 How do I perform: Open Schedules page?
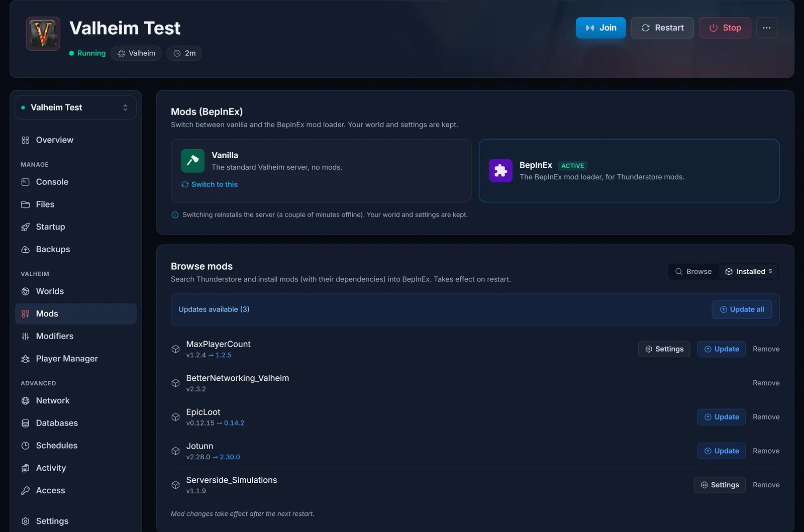pyautogui.click(x=75, y=446)
